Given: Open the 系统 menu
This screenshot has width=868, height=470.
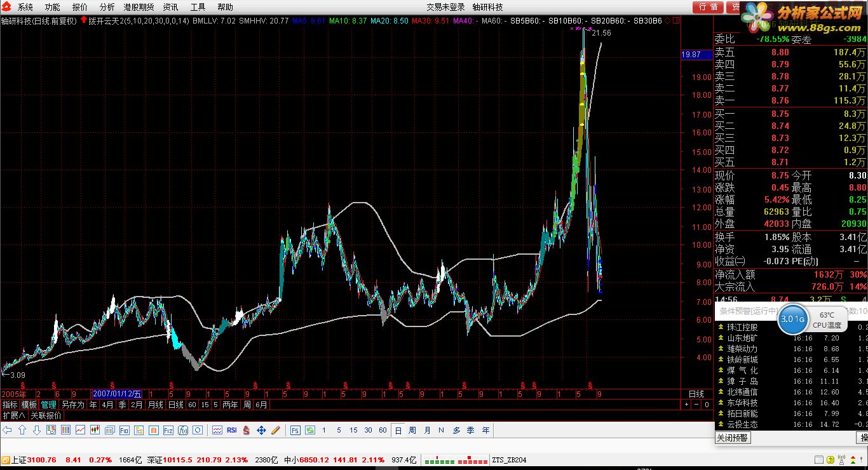Looking at the screenshot, I should point(25,7).
